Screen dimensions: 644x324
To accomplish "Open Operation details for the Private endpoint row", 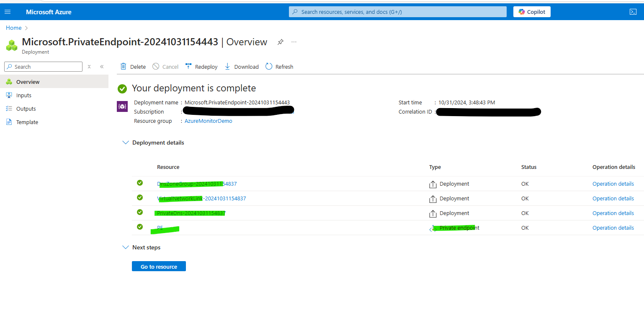I will 613,228.
